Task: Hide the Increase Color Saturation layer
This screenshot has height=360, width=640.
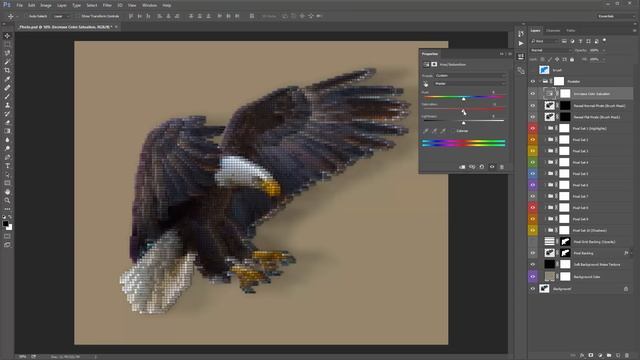Action: pos(533,94)
